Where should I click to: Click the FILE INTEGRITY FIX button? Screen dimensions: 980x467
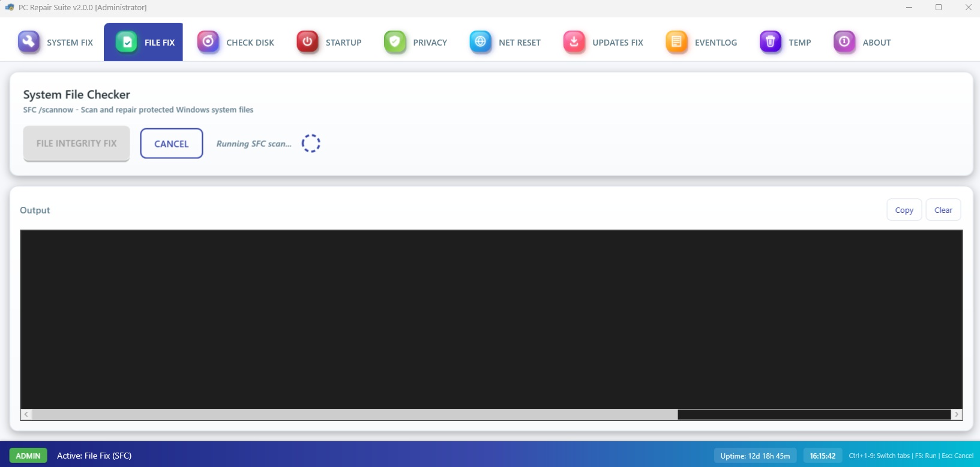(x=76, y=143)
